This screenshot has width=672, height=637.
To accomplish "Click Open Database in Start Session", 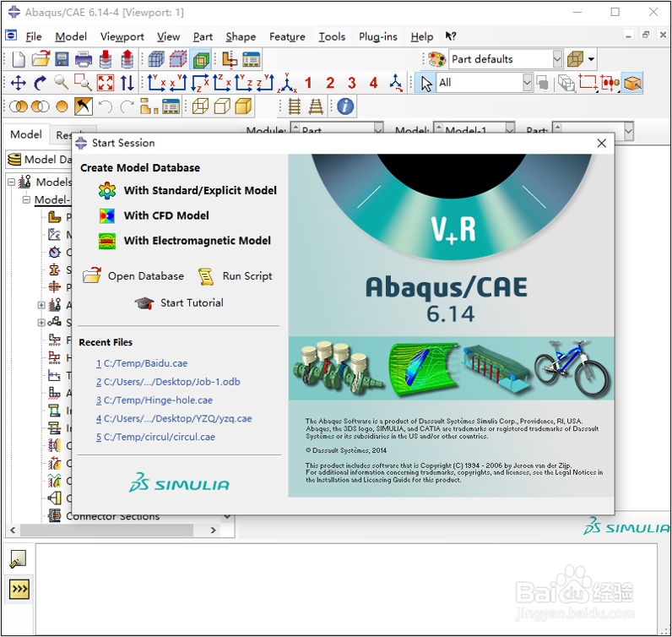I will click(x=133, y=275).
